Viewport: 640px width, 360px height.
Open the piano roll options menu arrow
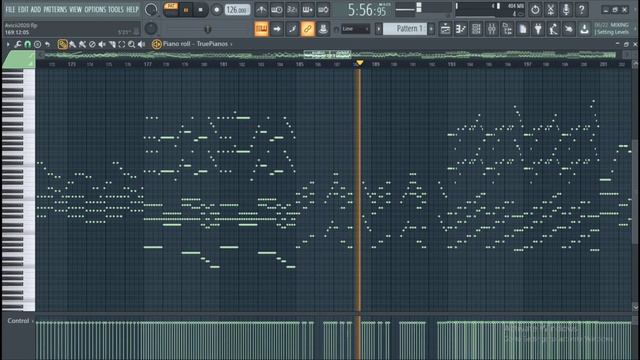tap(8, 44)
